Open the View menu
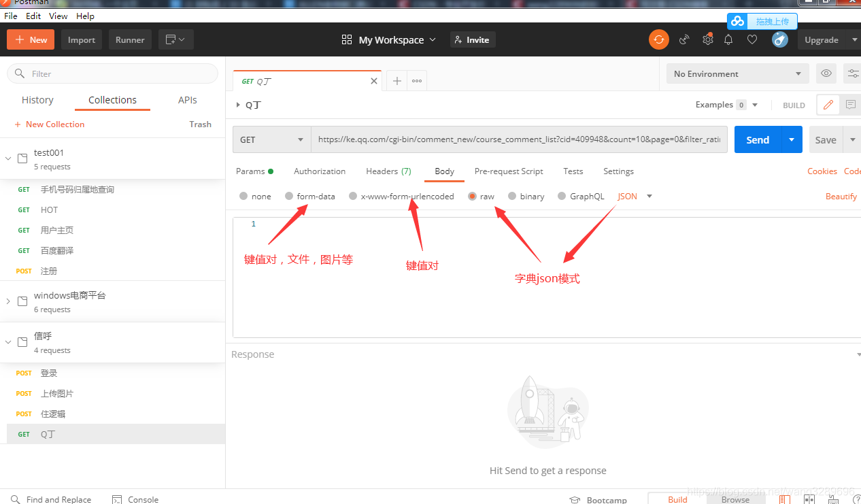The height and width of the screenshot is (504, 861). coord(58,16)
